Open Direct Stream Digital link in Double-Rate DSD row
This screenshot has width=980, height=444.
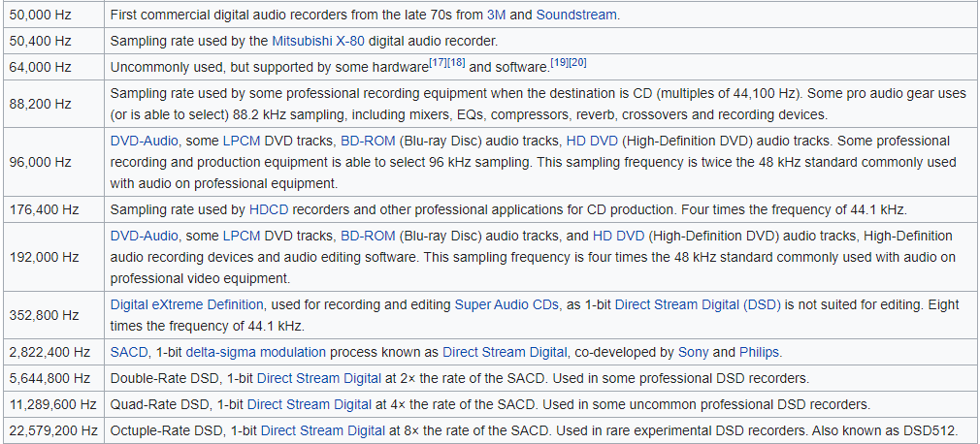tap(319, 378)
